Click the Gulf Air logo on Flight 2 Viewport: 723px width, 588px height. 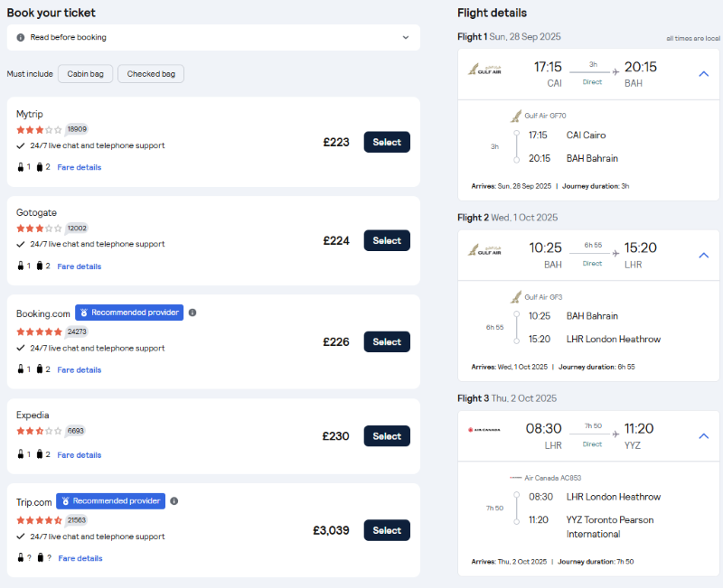tap(484, 250)
